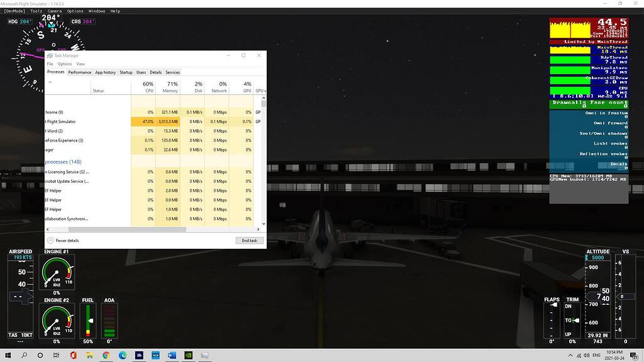The height and width of the screenshot is (362, 644).
Task: Open the Camera menu in Flight Simulator
Action: tap(55, 11)
